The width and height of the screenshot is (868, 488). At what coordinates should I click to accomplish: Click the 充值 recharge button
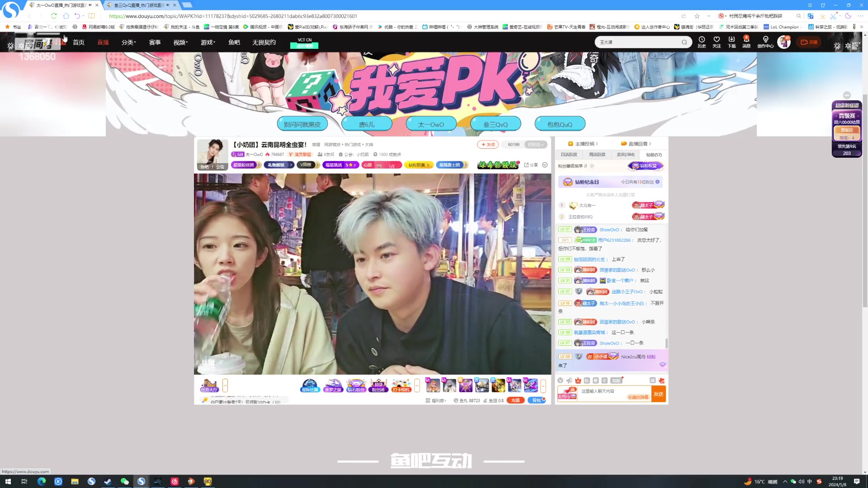(x=515, y=400)
